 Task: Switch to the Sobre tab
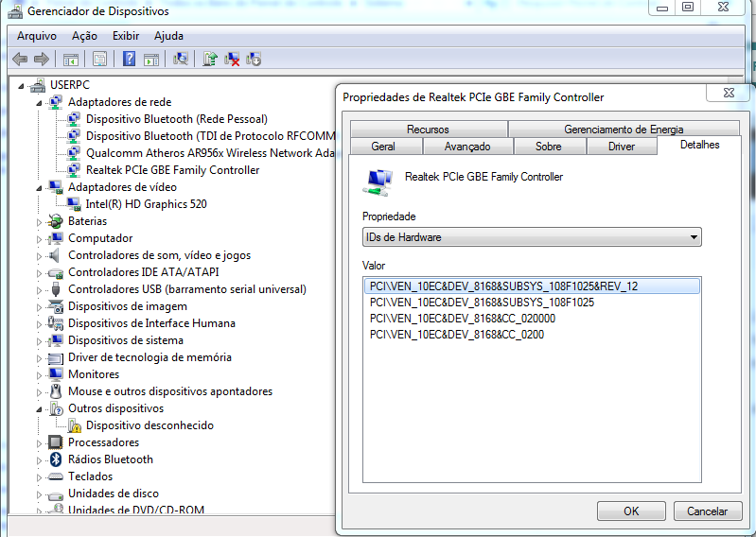click(x=549, y=147)
